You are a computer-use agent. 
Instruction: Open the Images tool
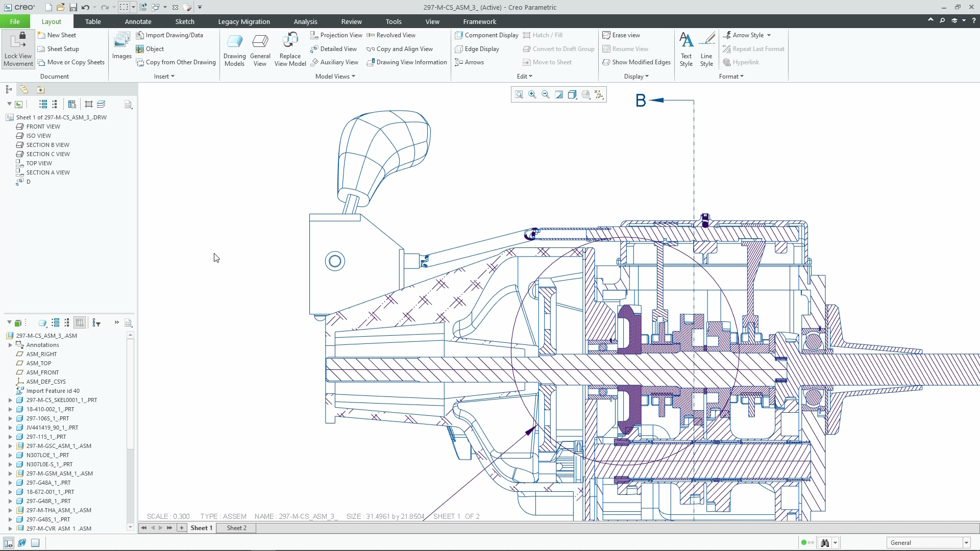point(122,46)
